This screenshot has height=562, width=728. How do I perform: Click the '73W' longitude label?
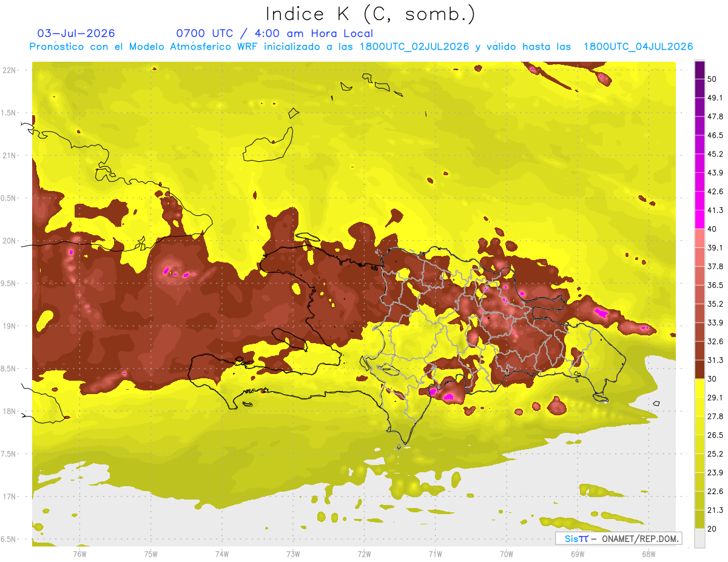(293, 554)
